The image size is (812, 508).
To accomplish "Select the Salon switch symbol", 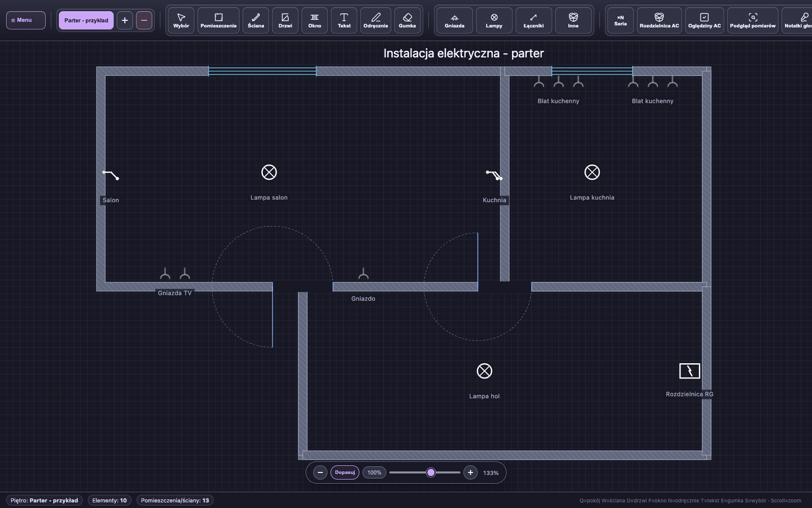I will click(x=111, y=175).
